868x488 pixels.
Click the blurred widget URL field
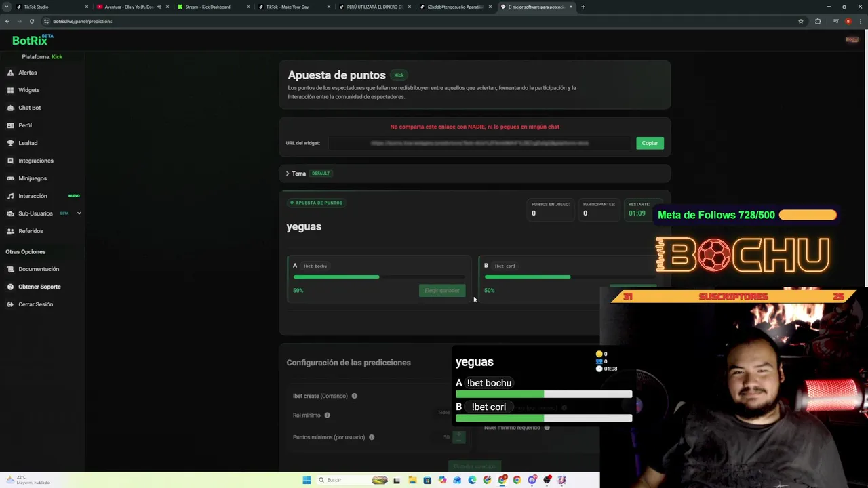pos(480,143)
